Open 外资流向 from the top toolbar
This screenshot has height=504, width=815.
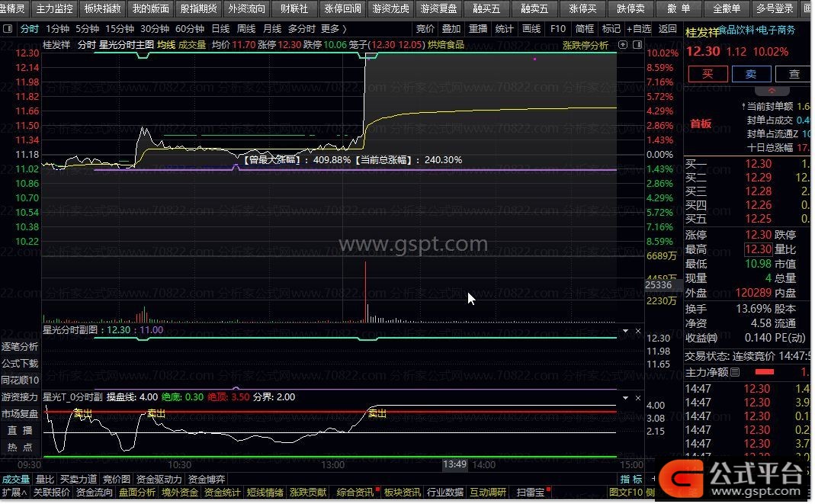[x=246, y=9]
